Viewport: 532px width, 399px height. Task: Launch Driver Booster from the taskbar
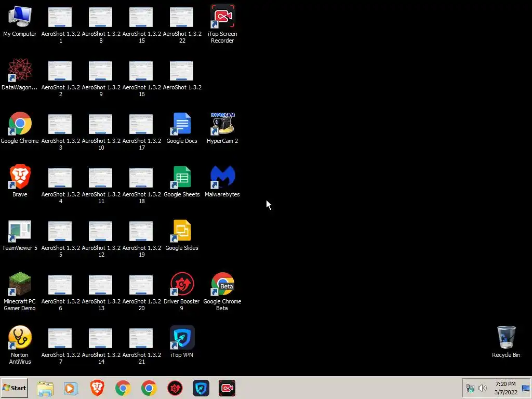pos(175,388)
